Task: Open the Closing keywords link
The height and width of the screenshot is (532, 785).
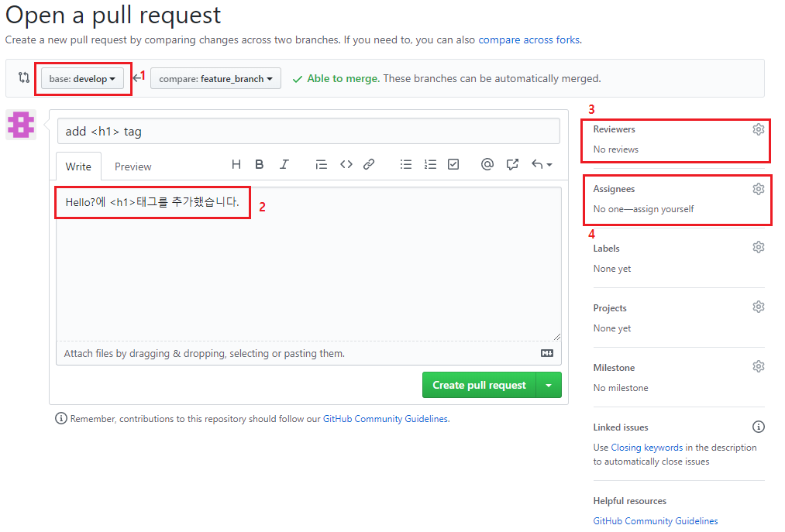Action: coord(647,448)
